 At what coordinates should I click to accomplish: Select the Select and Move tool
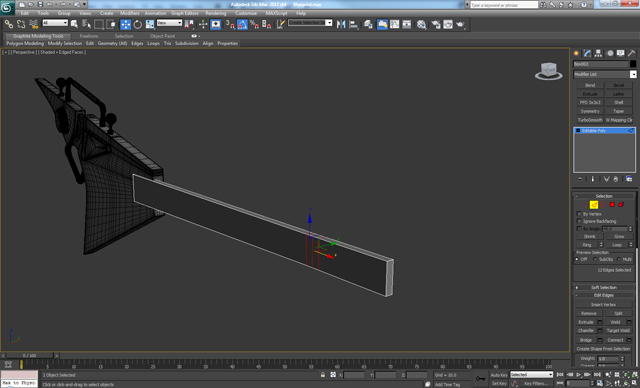(125, 24)
